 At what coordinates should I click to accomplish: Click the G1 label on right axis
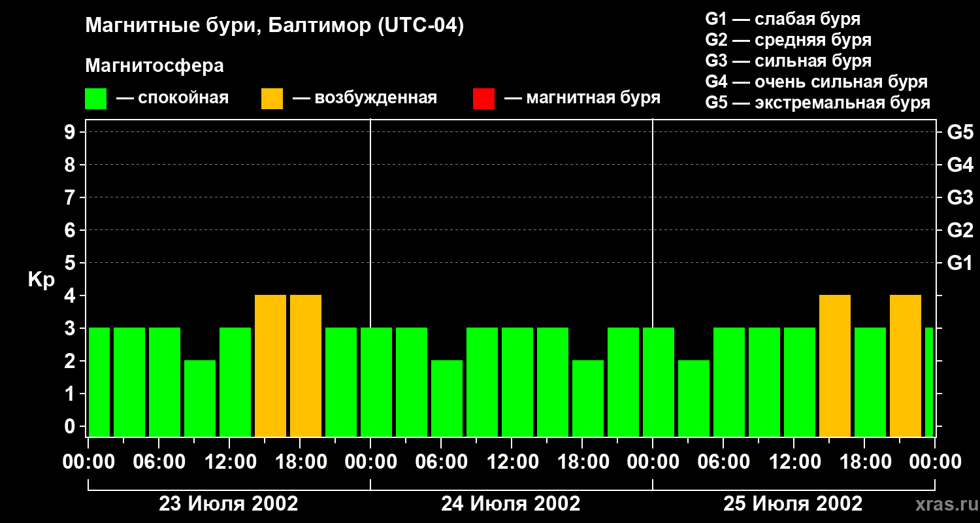click(960, 263)
